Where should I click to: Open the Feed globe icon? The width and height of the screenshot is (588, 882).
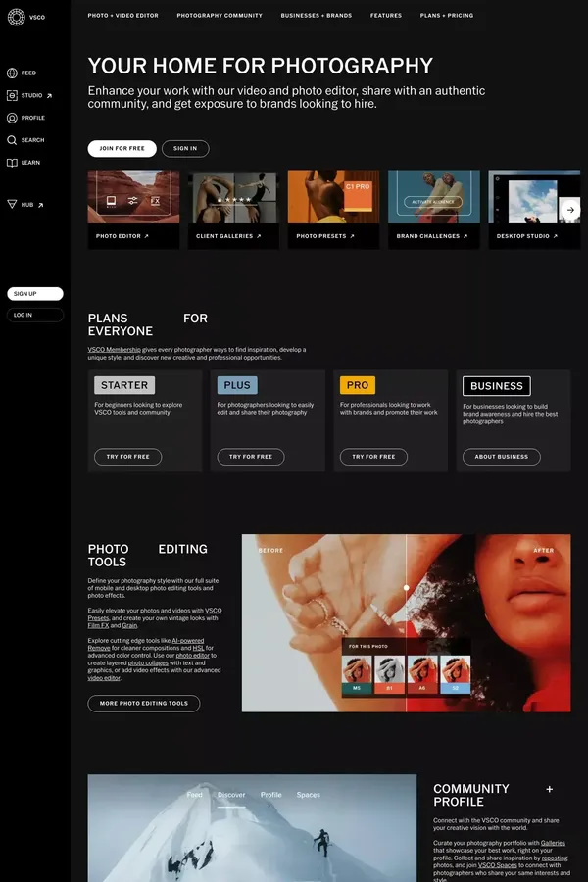(12, 73)
